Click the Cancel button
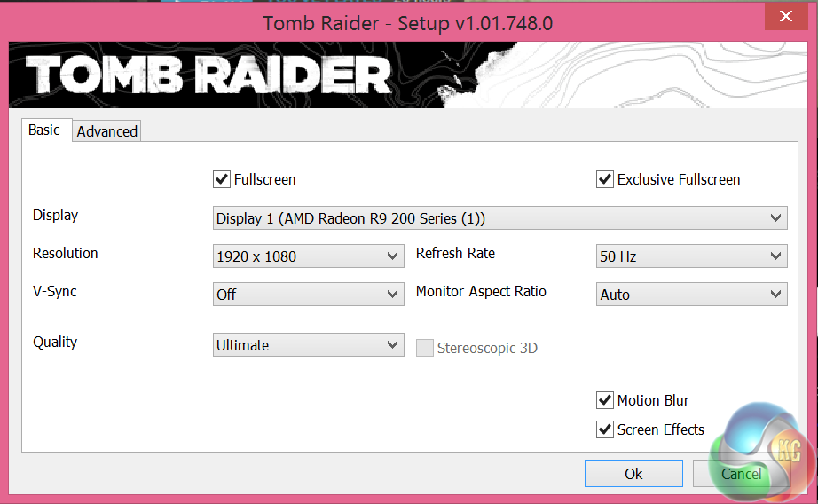 [742, 474]
